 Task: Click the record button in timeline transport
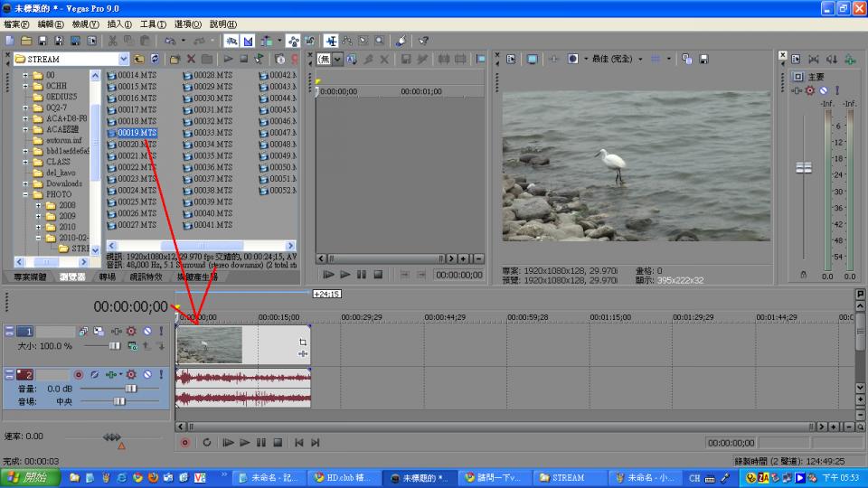click(x=185, y=443)
